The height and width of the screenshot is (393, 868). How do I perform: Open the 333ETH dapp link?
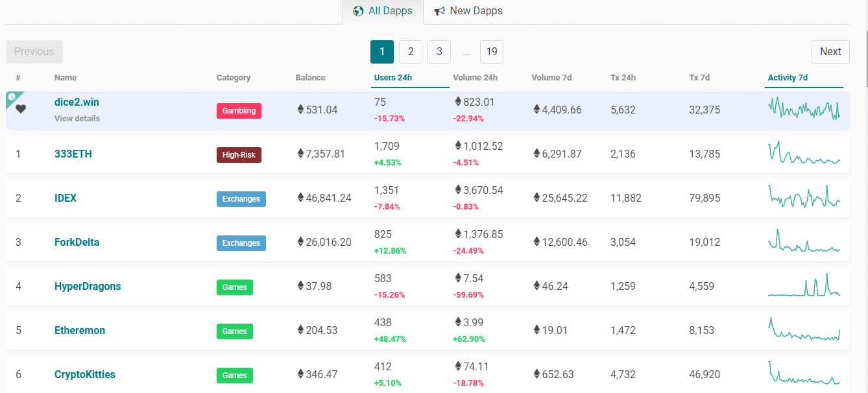coord(73,154)
